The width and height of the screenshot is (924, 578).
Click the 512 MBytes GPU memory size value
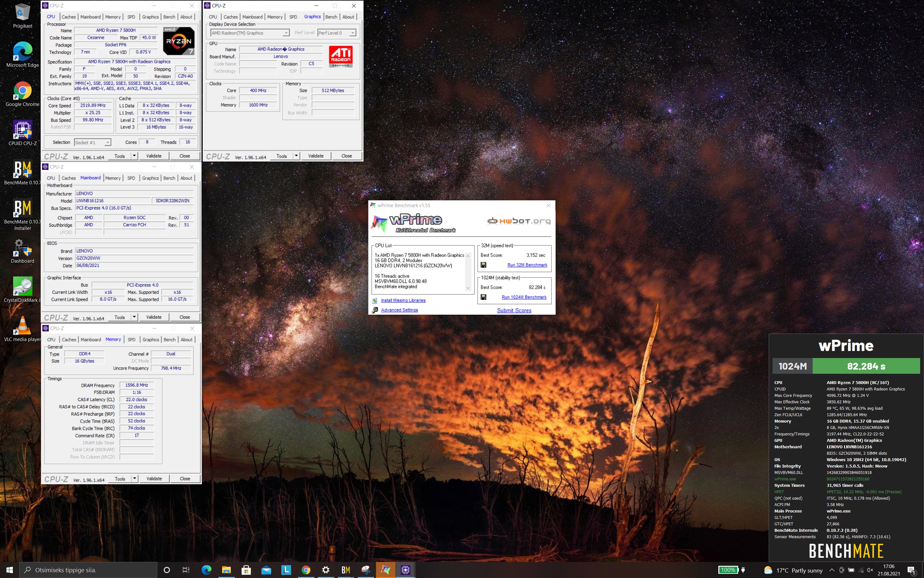[x=333, y=91]
